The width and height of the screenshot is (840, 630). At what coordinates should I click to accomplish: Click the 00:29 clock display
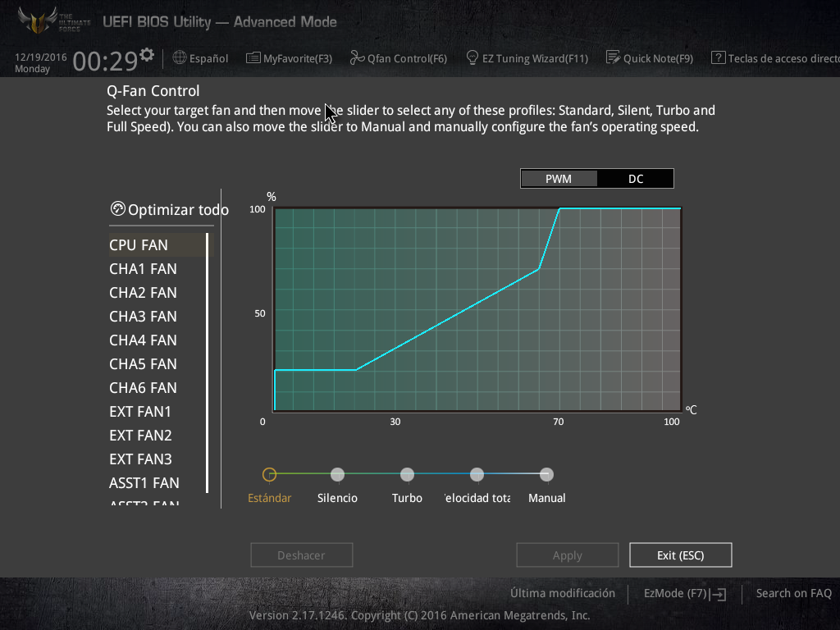106,61
